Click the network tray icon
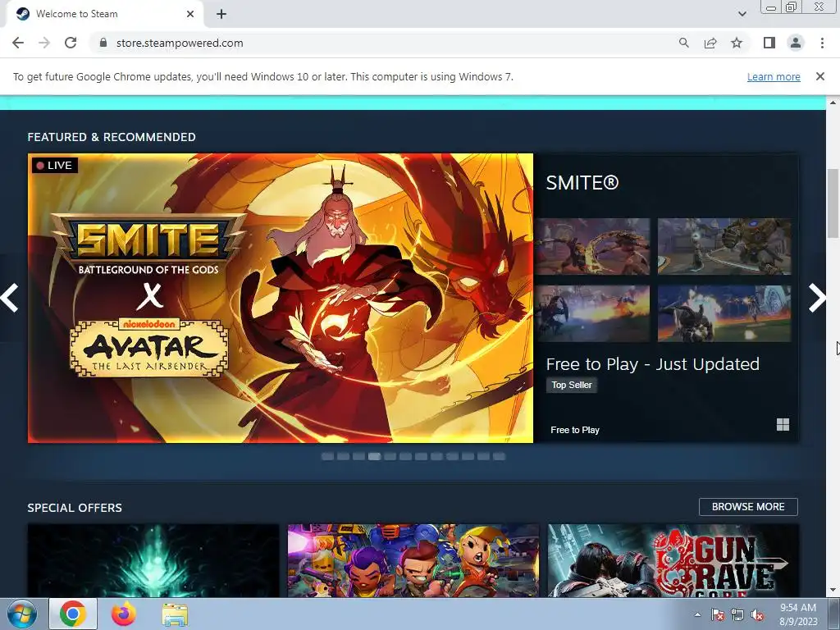 [x=737, y=615]
